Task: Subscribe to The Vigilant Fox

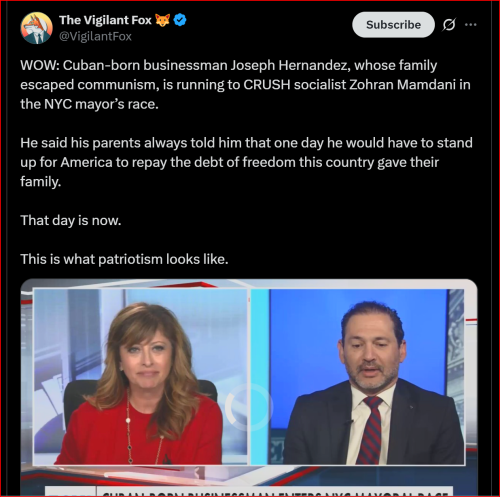Action: coord(393,25)
